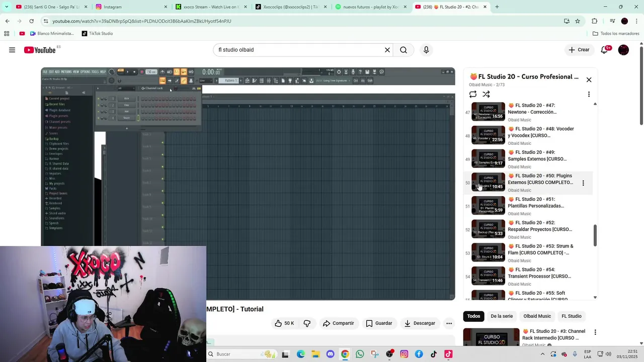This screenshot has width=644, height=362.
Task: Open Instagram app from the taskbar
Action: pyautogui.click(x=404, y=354)
